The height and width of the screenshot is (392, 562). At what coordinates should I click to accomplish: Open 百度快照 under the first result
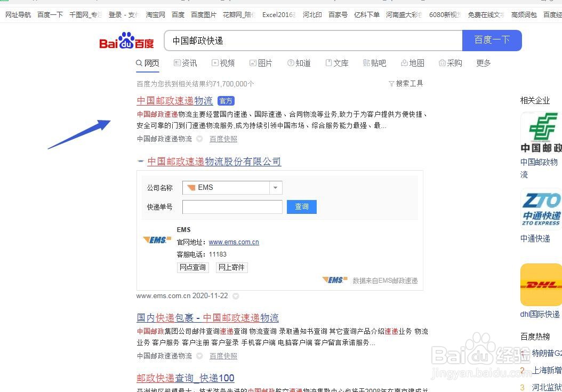click(223, 139)
